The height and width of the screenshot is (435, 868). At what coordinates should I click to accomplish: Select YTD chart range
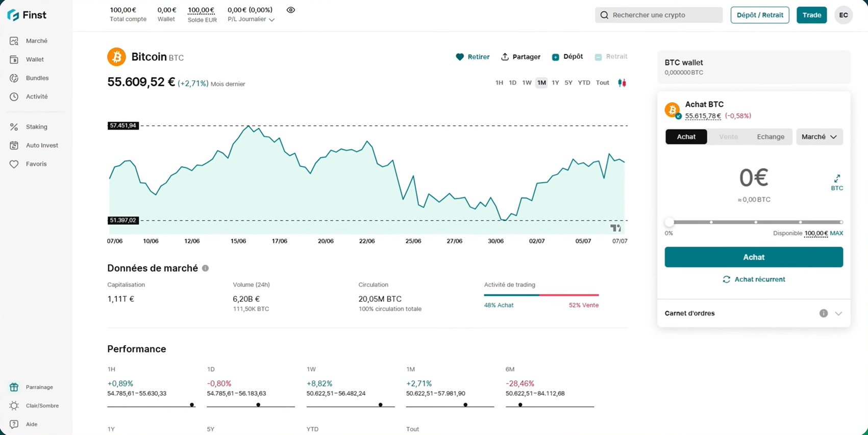(x=584, y=83)
